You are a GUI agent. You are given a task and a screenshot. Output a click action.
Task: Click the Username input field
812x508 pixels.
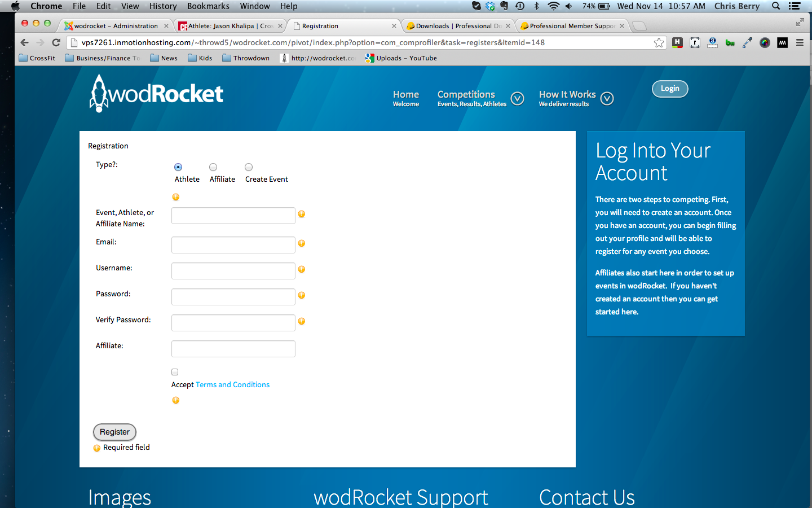click(233, 271)
